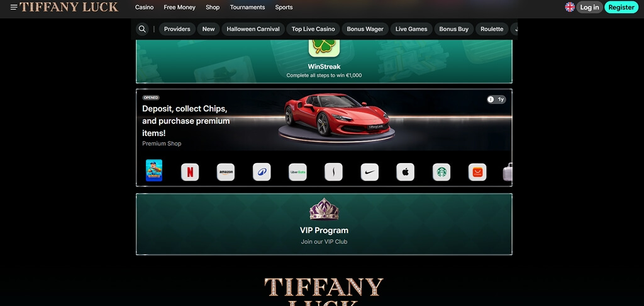Go to Free Money page
The height and width of the screenshot is (306, 644).
(x=179, y=7)
